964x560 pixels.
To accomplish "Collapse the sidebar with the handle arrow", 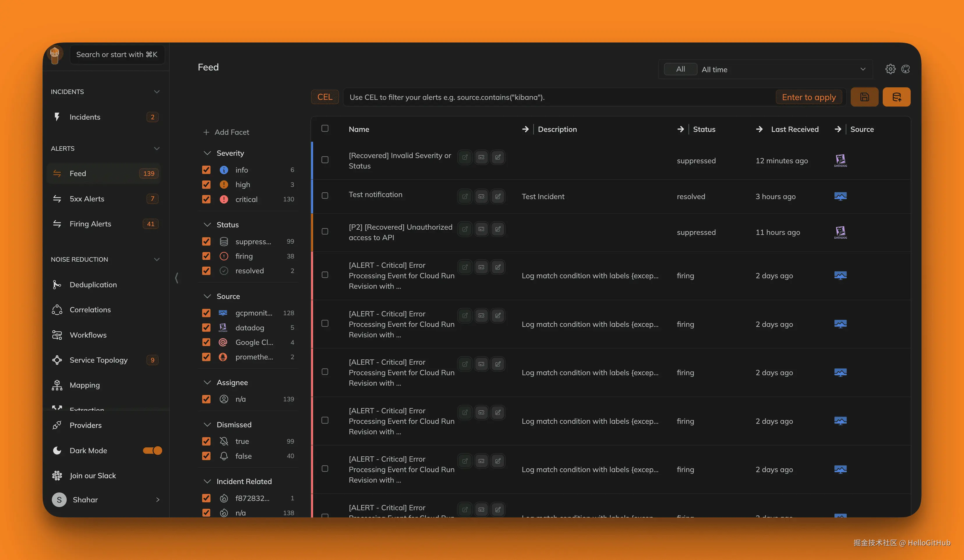I will pyautogui.click(x=176, y=278).
